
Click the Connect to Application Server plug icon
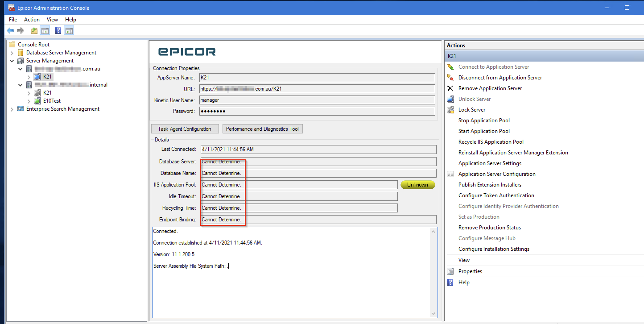point(450,67)
